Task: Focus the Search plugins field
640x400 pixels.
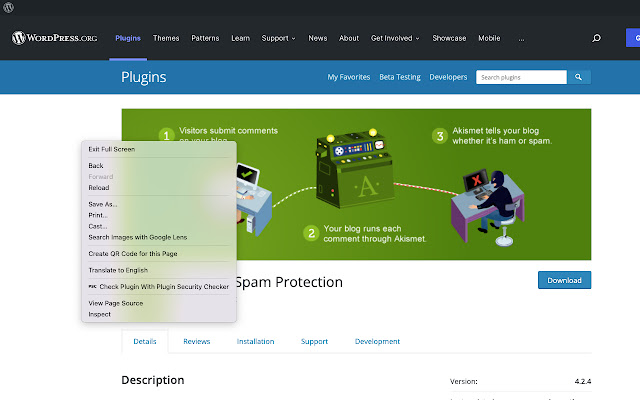Action: pyautogui.click(x=521, y=77)
